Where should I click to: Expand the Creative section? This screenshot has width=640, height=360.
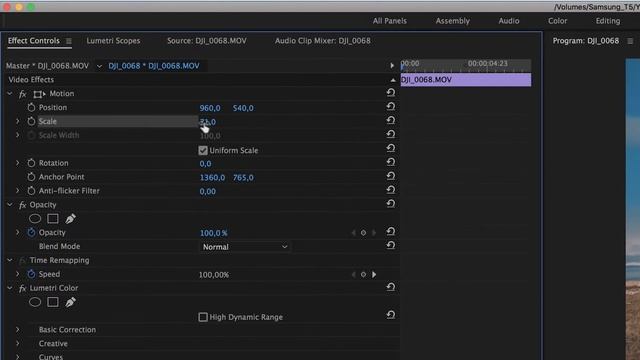tap(18, 343)
